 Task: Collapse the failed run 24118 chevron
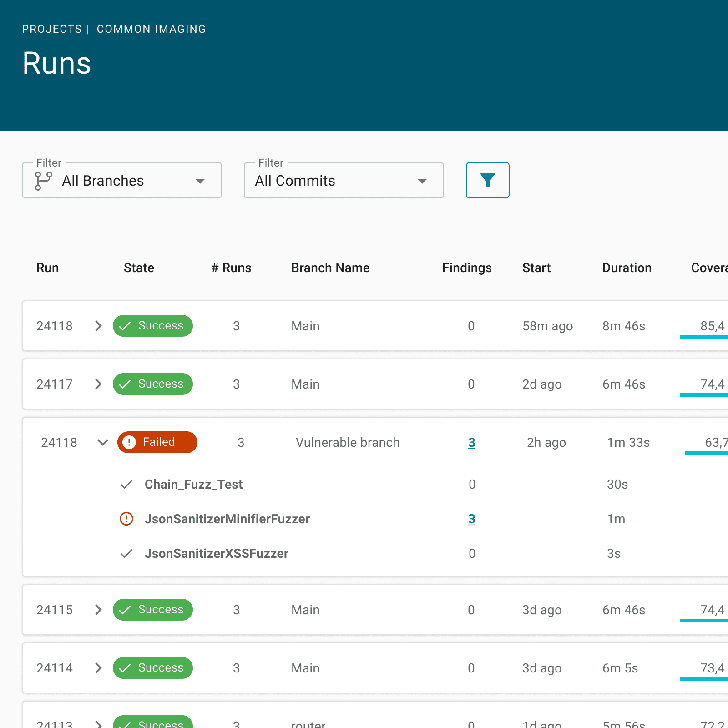[103, 442]
